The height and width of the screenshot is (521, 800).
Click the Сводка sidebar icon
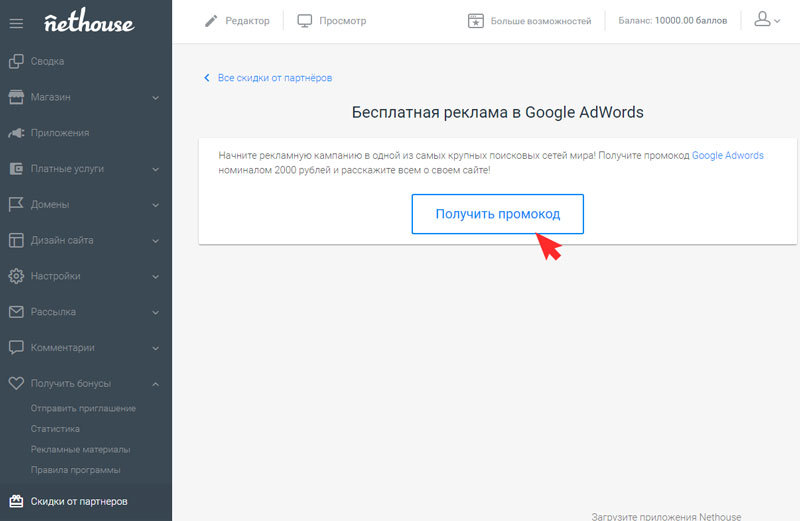[16, 61]
